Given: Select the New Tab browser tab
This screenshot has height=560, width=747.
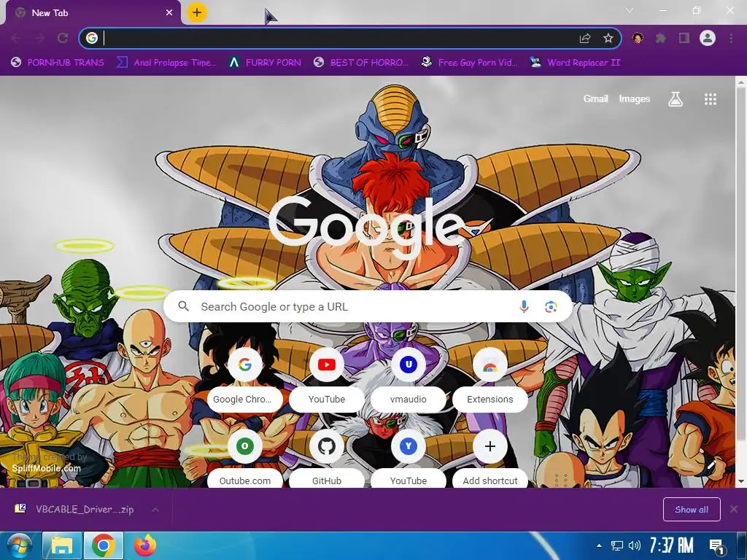Looking at the screenshot, I should 93,13.
